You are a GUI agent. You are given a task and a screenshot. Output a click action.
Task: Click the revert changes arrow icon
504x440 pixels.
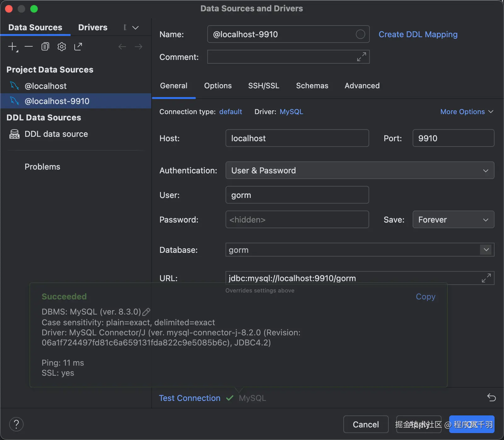pyautogui.click(x=491, y=397)
